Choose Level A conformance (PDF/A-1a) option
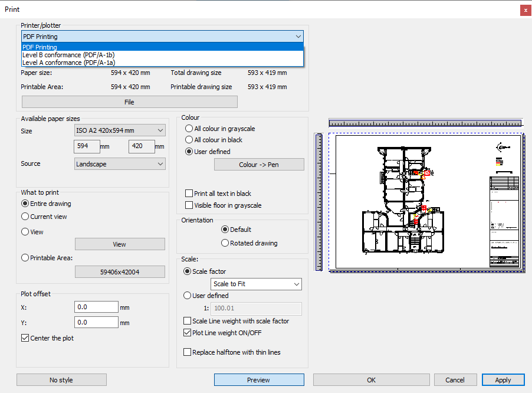 (x=68, y=63)
